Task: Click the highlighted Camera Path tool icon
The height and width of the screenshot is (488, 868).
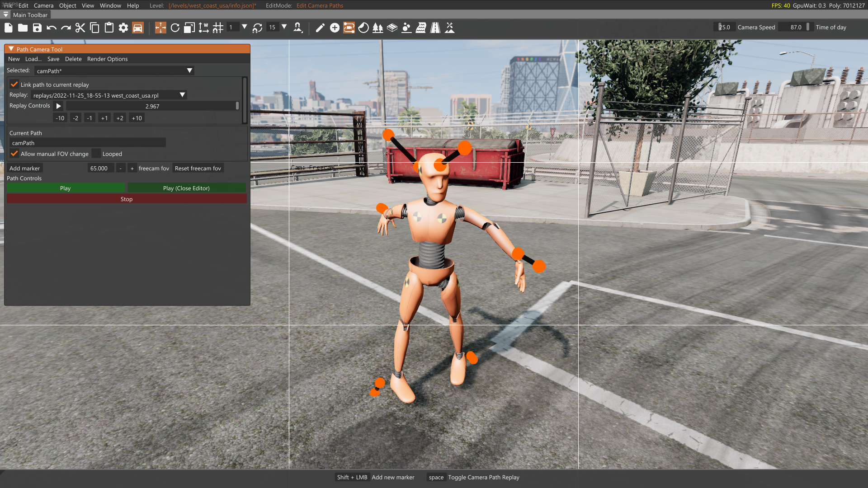Action: point(349,28)
